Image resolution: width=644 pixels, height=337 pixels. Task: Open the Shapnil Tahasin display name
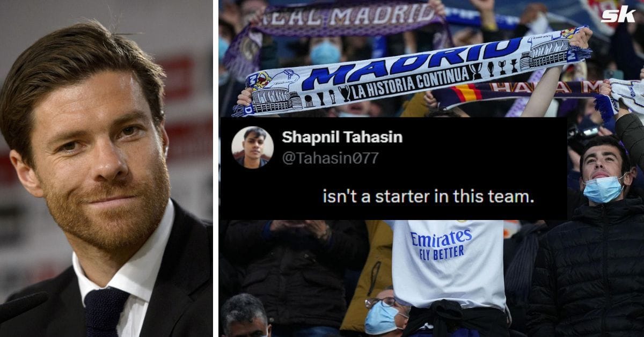click(x=342, y=137)
